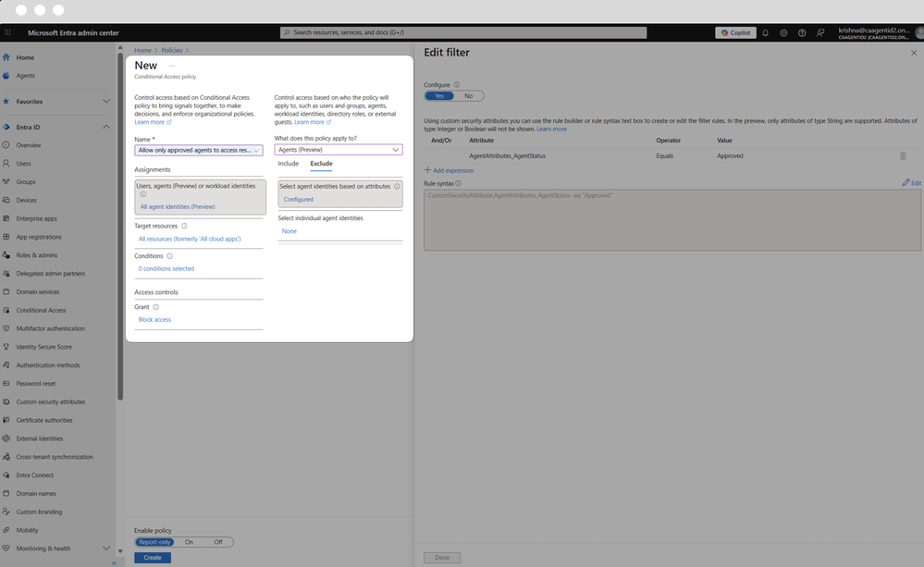Delete the AgentStatus expression with trash icon
Viewport: 924px width, 567px height.
pyautogui.click(x=902, y=156)
